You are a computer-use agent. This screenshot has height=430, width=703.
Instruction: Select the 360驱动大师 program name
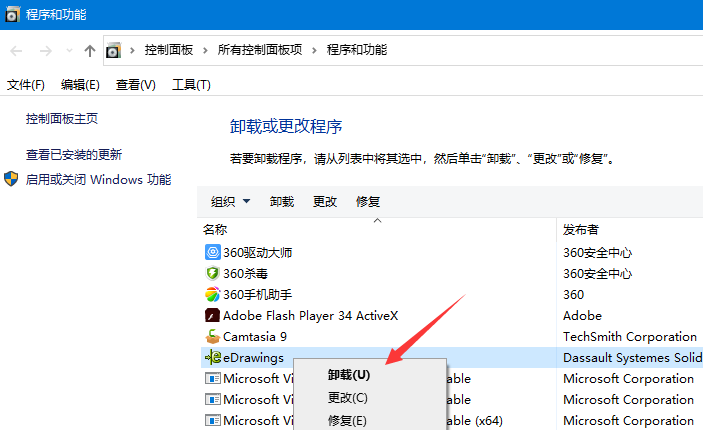click(x=257, y=252)
